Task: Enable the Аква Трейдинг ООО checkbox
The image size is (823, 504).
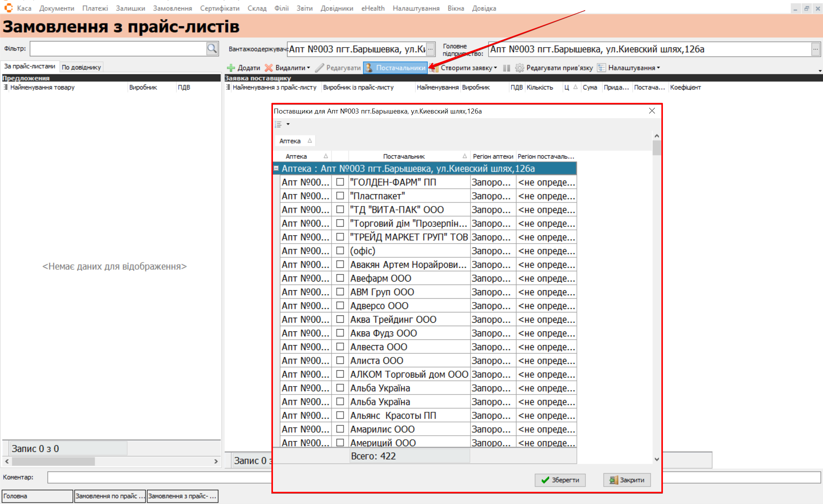Action: [x=340, y=319]
